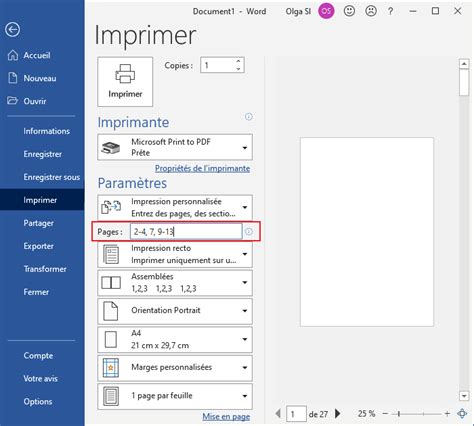Open the Mise en page link

226,416
